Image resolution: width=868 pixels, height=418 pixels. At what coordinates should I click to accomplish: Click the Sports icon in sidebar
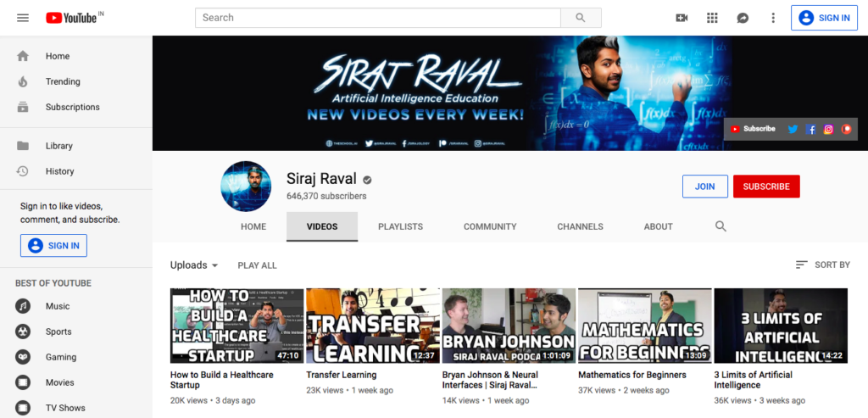coord(23,332)
